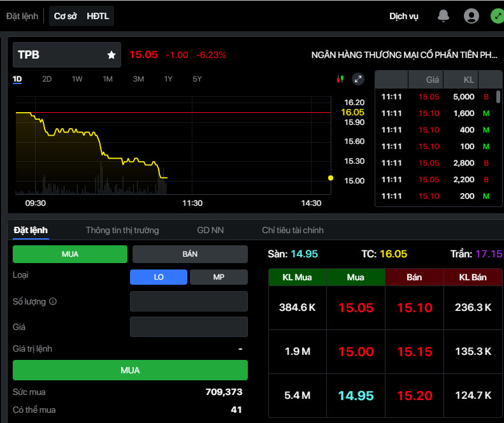
Task: Select the MP order type
Action: pyautogui.click(x=219, y=277)
